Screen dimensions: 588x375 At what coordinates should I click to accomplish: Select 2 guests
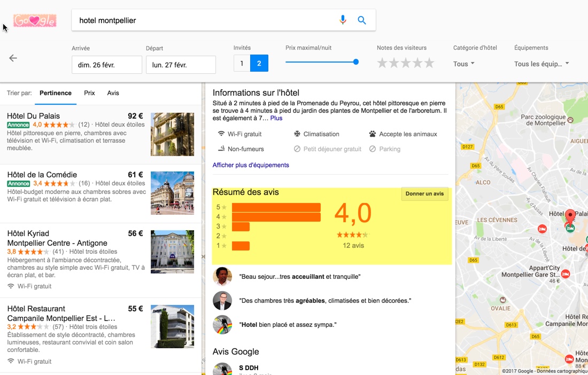click(259, 64)
